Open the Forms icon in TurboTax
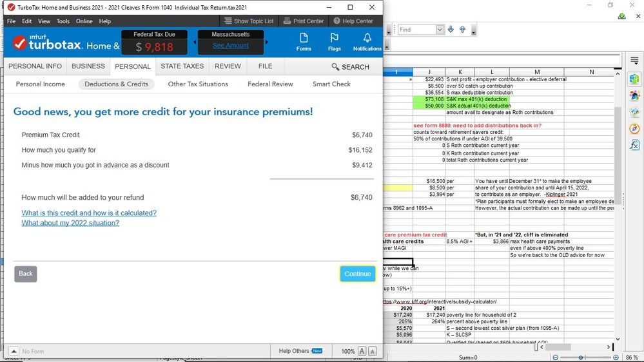This screenshot has height=362, width=644. pyautogui.click(x=304, y=43)
